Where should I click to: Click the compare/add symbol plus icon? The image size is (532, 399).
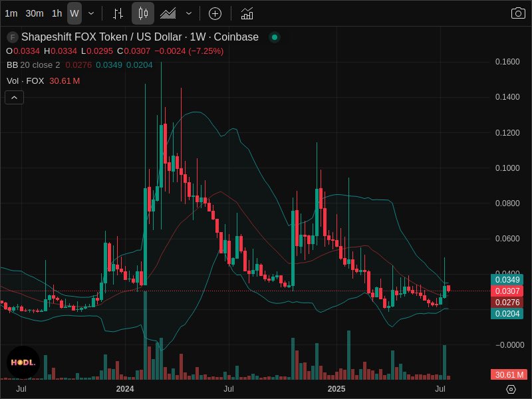215,13
